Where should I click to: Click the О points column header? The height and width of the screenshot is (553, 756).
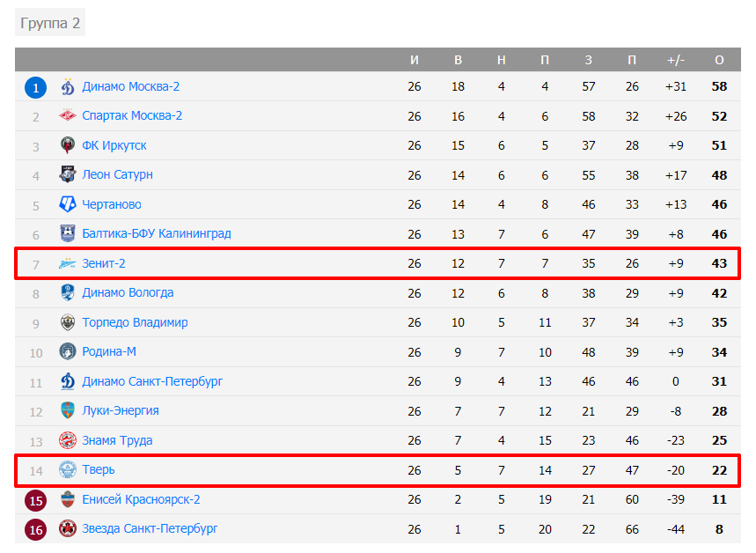[x=719, y=60]
